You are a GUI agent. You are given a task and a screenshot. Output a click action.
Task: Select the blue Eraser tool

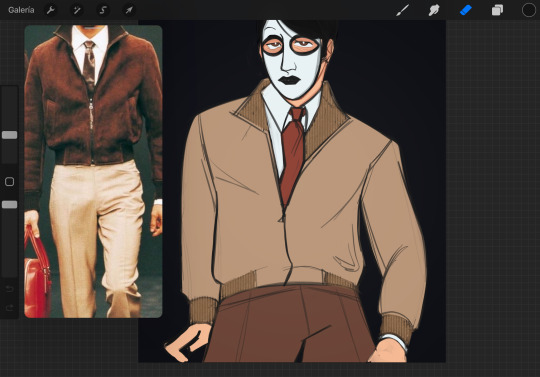click(466, 10)
